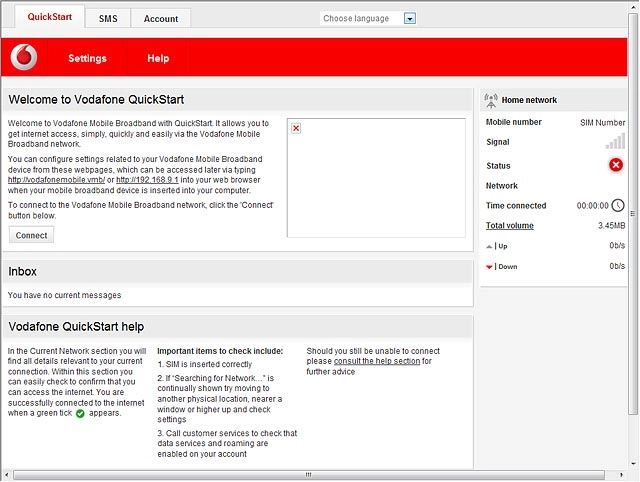
Task: Click the empty image frame in welcome panel
Action: (376, 178)
